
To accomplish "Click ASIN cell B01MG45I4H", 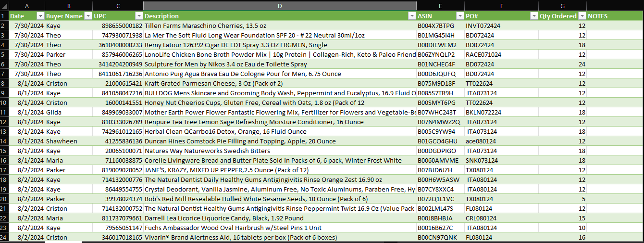I will click(440, 35).
